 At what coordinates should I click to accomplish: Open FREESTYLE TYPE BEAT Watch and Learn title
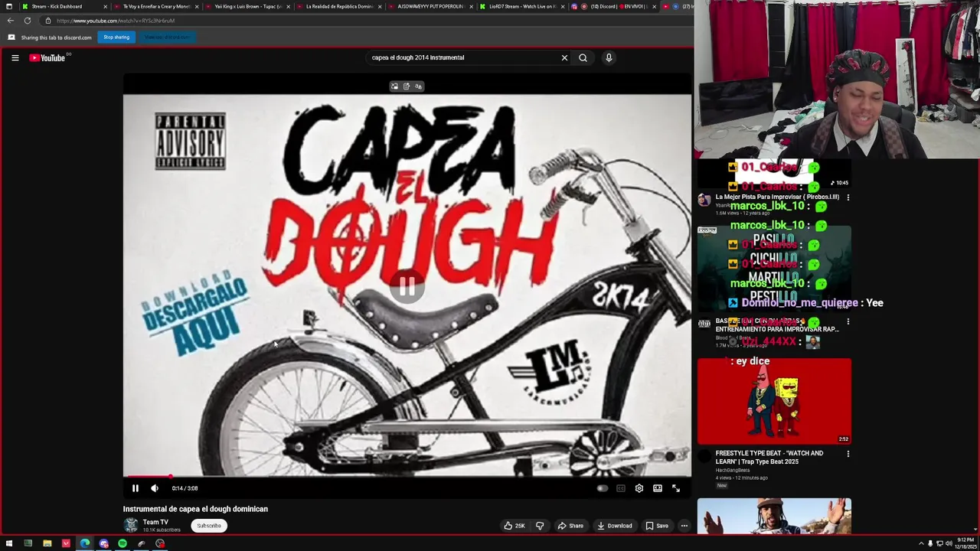(769, 457)
